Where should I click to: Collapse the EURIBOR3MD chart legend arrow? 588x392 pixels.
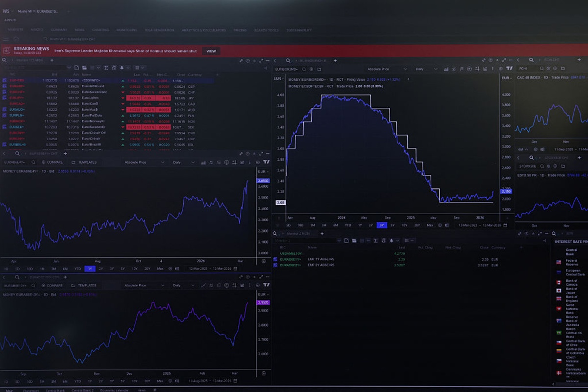click(x=408, y=79)
